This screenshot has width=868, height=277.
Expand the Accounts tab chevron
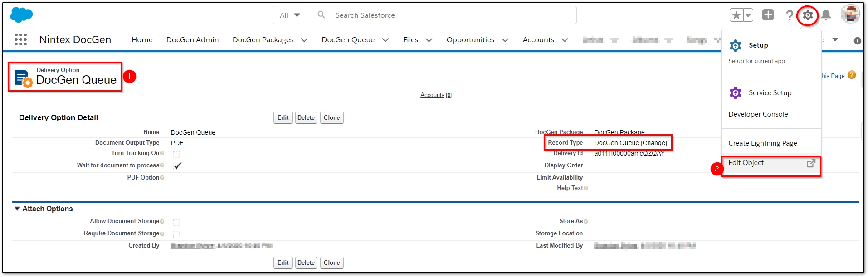(565, 40)
